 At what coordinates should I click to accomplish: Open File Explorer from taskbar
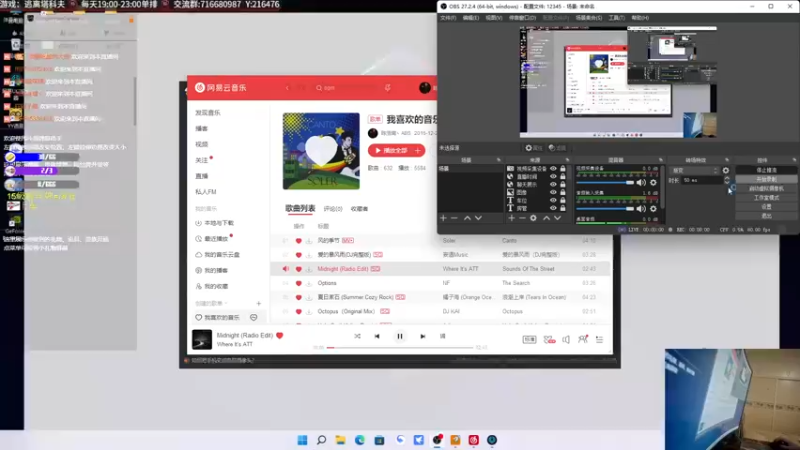[340, 440]
